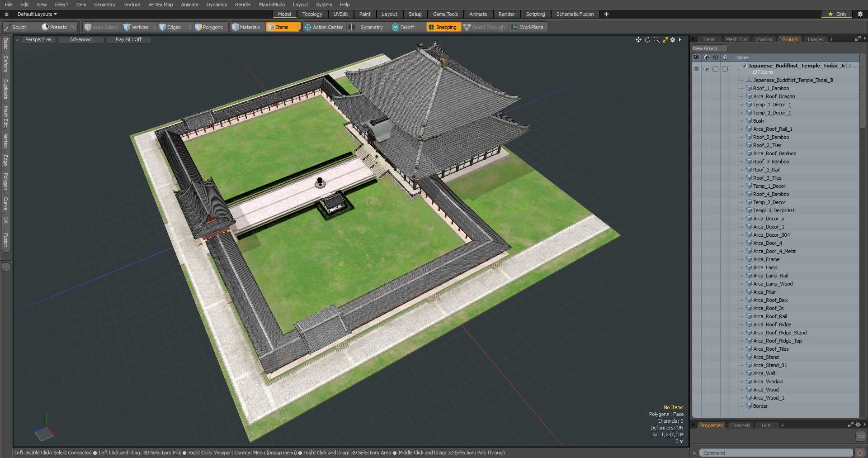Check the first checkbox of temple group row

(x=715, y=69)
